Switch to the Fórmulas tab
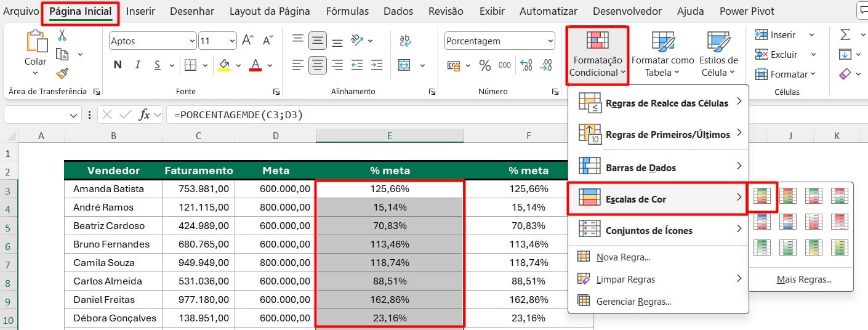The height and width of the screenshot is (330, 868). coord(347,11)
